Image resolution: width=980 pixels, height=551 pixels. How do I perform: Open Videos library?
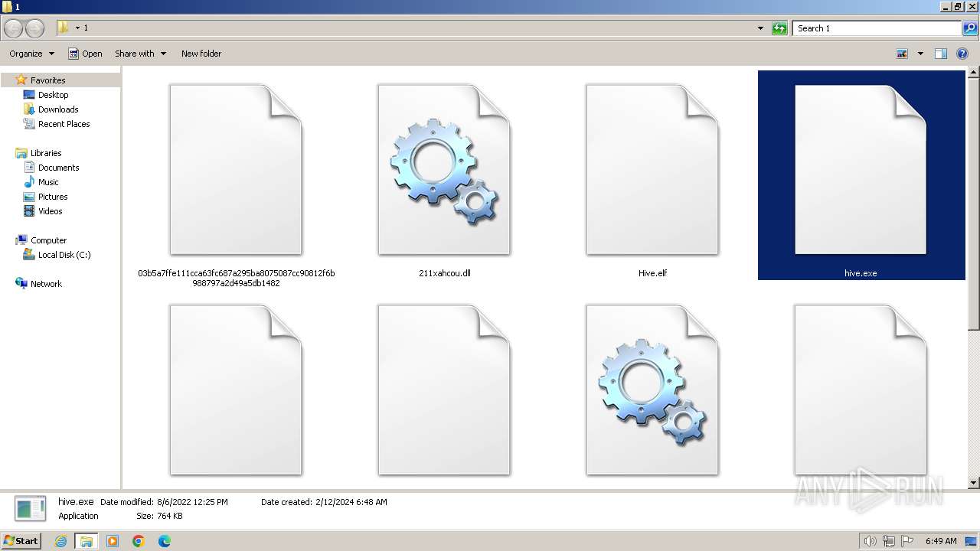(50, 211)
